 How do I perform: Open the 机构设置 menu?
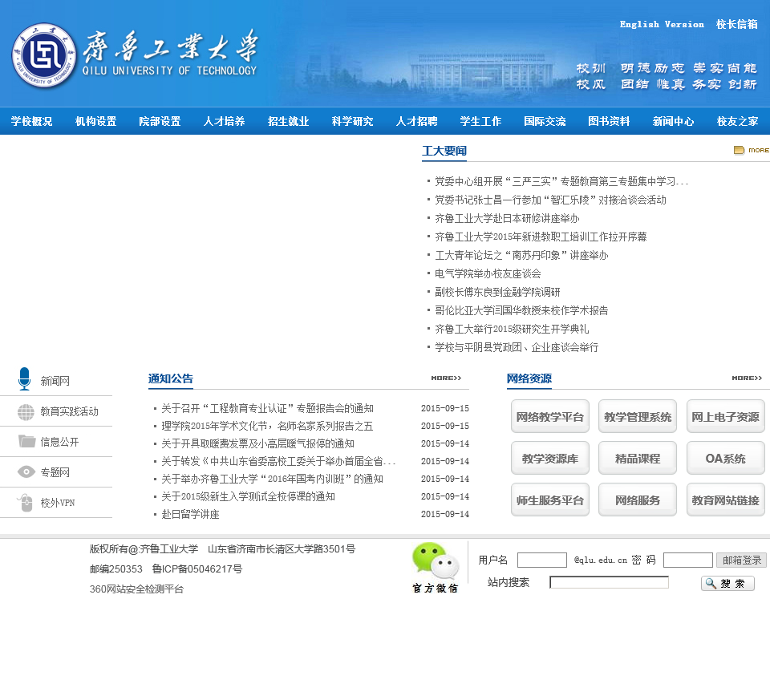(x=95, y=121)
